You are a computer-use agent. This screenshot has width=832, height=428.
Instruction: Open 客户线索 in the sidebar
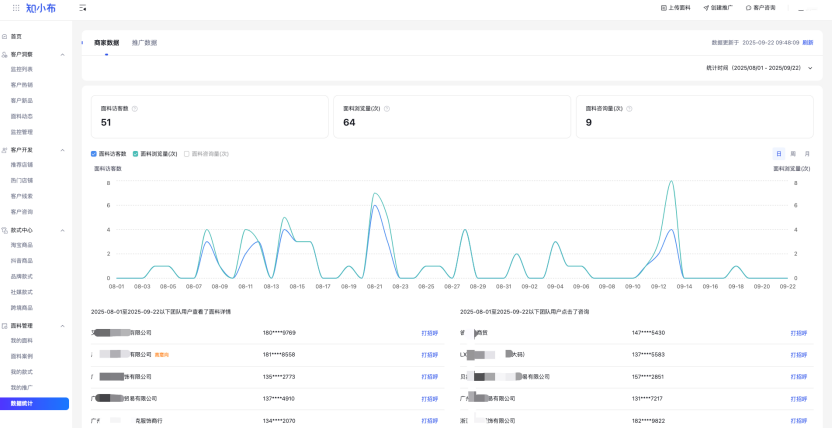coord(22,196)
